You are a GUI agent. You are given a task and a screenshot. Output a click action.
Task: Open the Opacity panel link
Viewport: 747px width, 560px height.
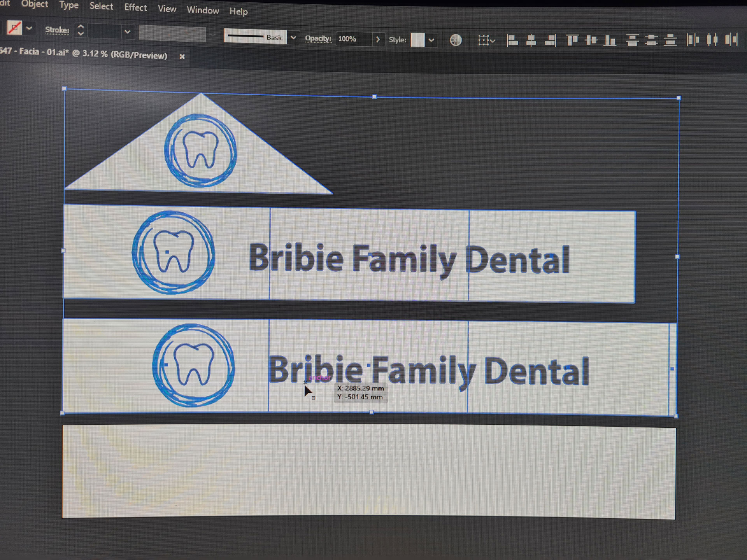318,38
